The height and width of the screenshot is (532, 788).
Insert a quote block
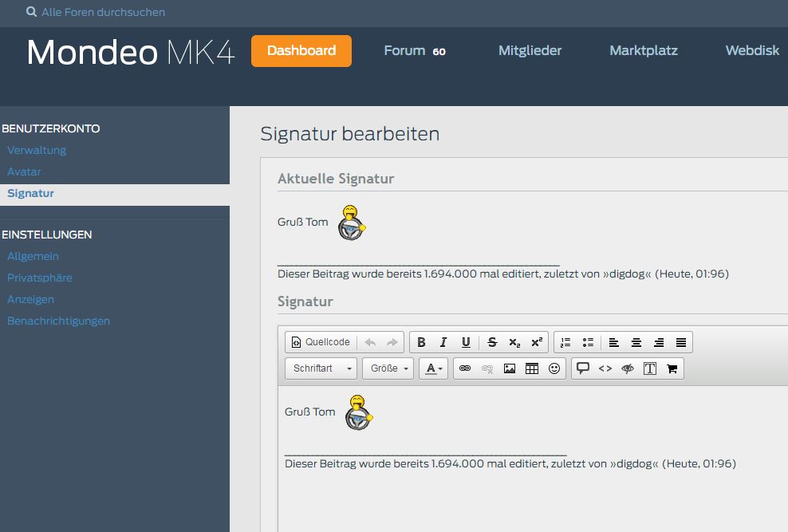[x=583, y=368]
